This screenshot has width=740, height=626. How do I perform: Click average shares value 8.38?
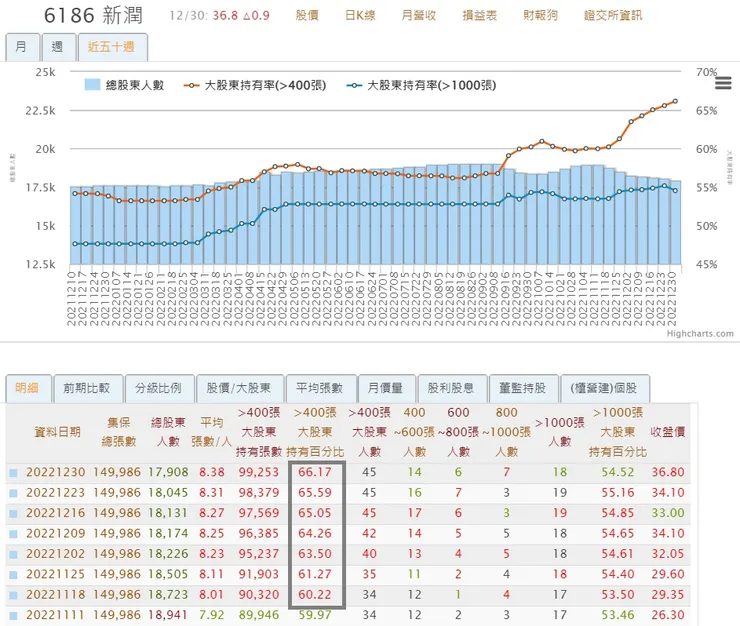[211, 472]
